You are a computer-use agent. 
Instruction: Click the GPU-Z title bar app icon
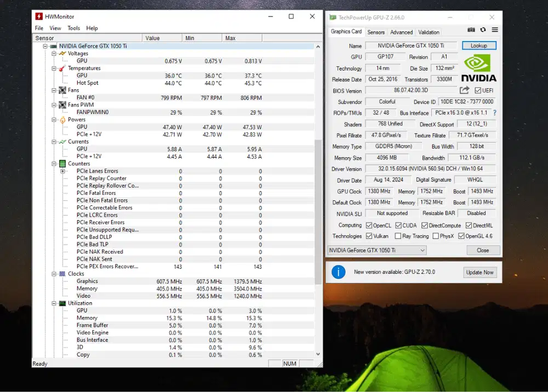click(333, 17)
